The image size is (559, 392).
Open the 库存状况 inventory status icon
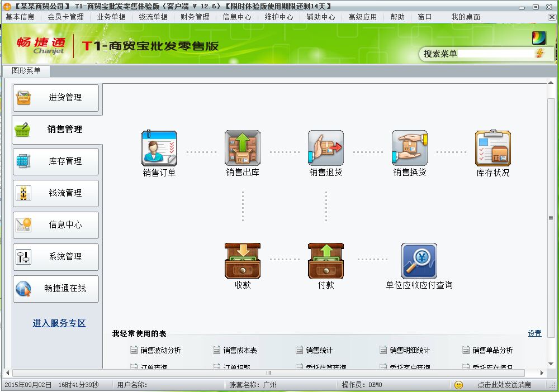(x=493, y=148)
